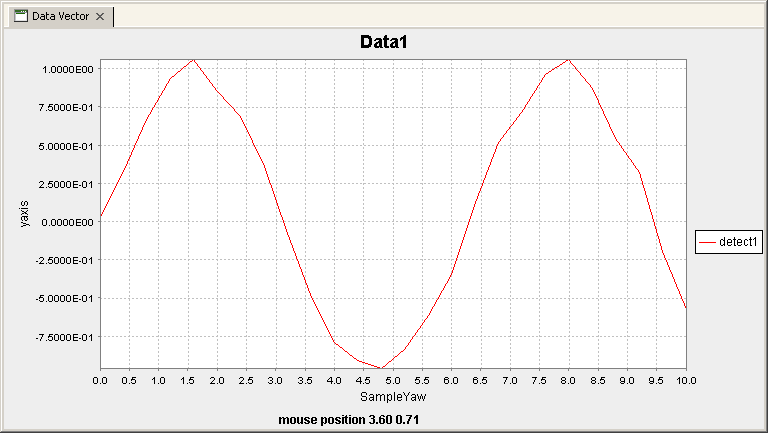The width and height of the screenshot is (768, 433).
Task: Click the Data1 chart title
Action: pyautogui.click(x=383, y=42)
